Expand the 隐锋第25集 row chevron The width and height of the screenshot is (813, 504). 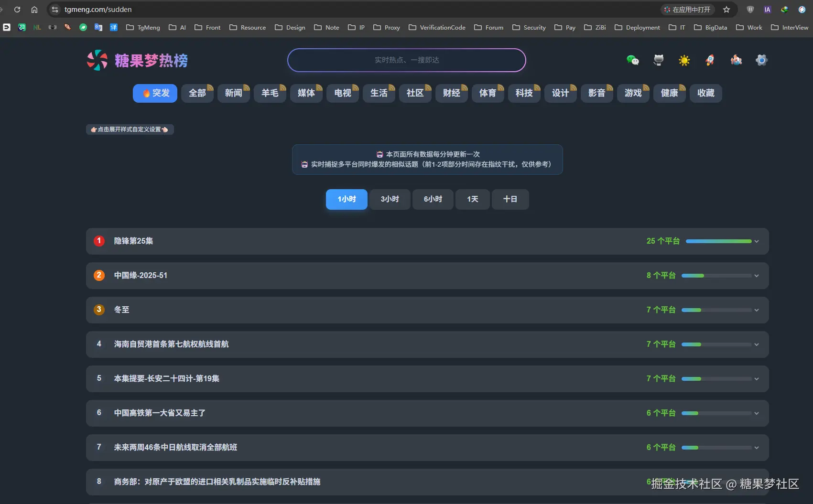click(757, 241)
